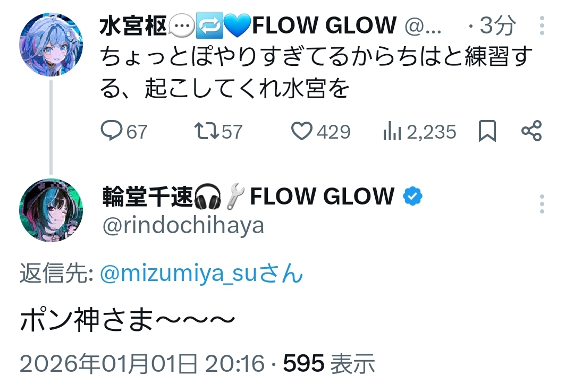Open more options for 輪堂千速's reply

click(542, 204)
